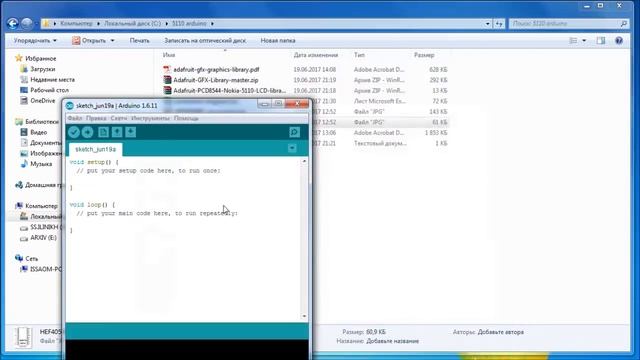Sort by Размер column header
This screenshot has width=640, height=360.
tap(424, 55)
